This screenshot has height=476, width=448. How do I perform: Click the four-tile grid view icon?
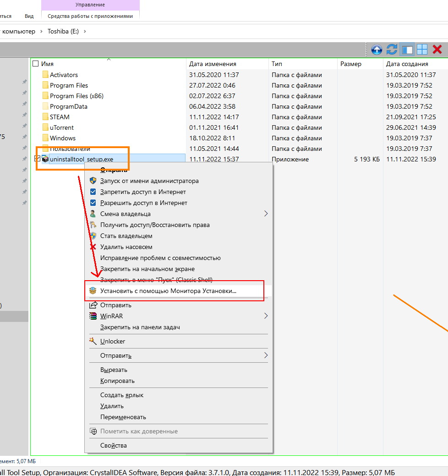click(422, 50)
